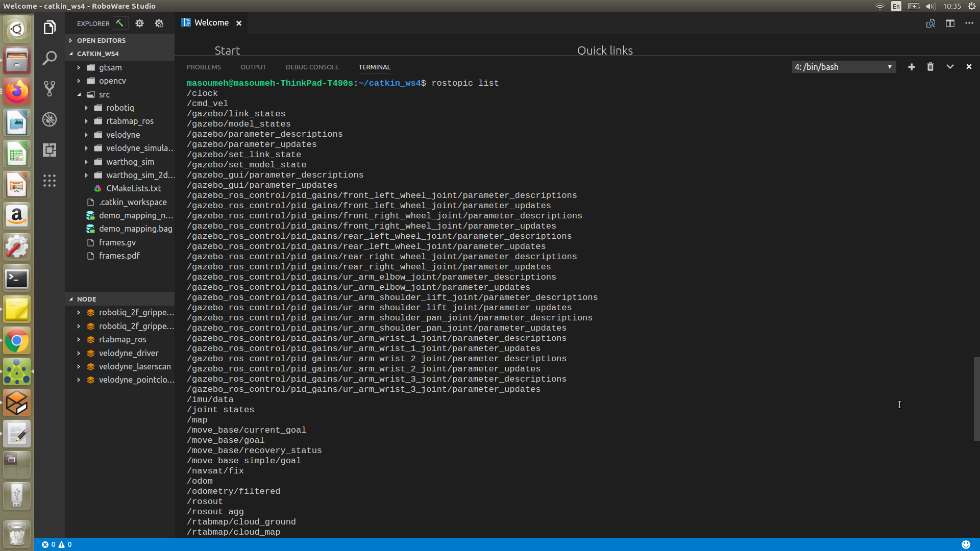Open the Source Control view icon
Screen dimensions: 980x551
tap(50, 89)
